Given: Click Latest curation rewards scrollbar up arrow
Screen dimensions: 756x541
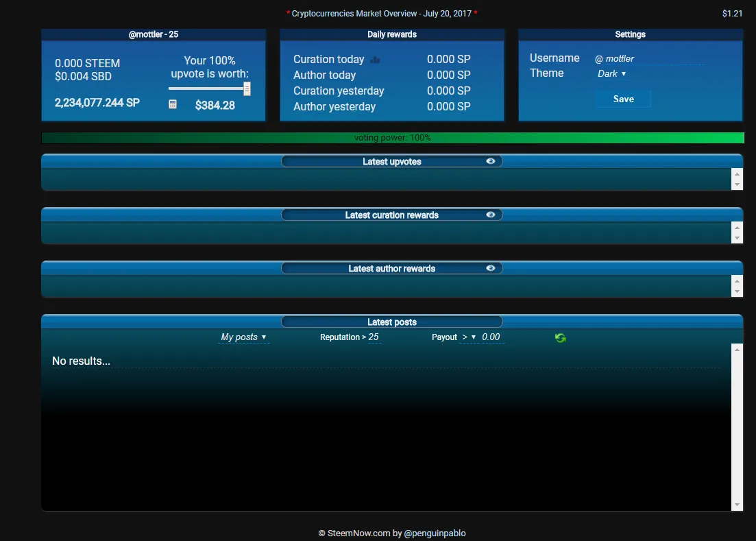Looking at the screenshot, I should click(x=737, y=227).
